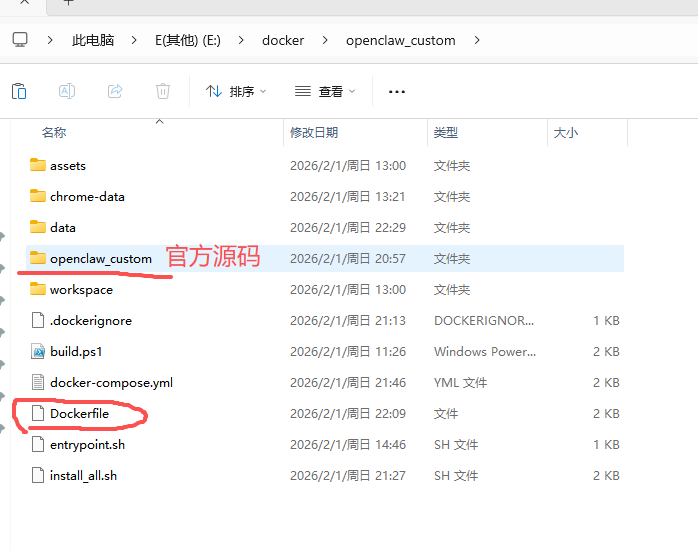Image resolution: width=698 pixels, height=550 pixels.
Task: Sort by 修改日期 column header
Action: (x=314, y=133)
